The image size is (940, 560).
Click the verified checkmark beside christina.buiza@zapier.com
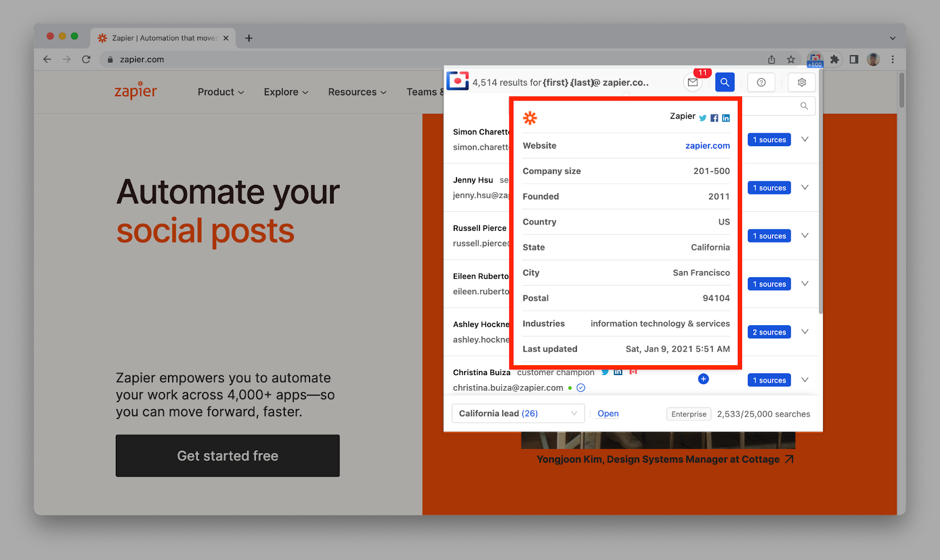click(581, 387)
